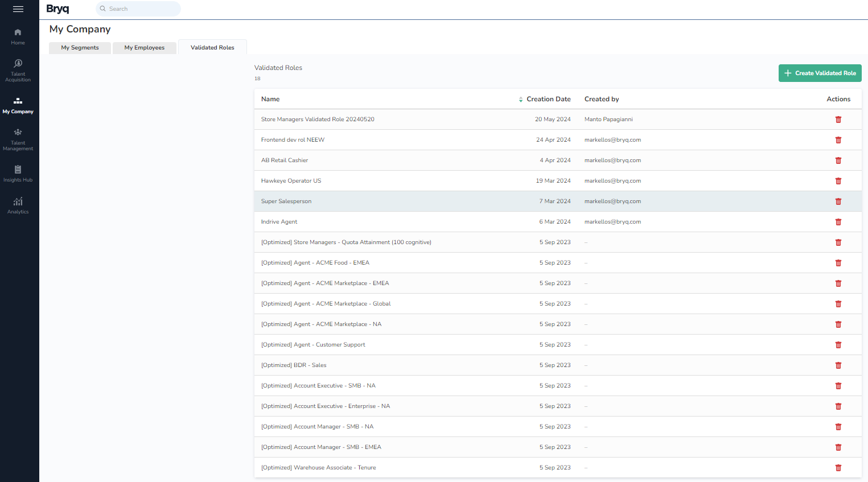This screenshot has height=482, width=868.
Task: Focus the Search input field
Action: coord(142,9)
